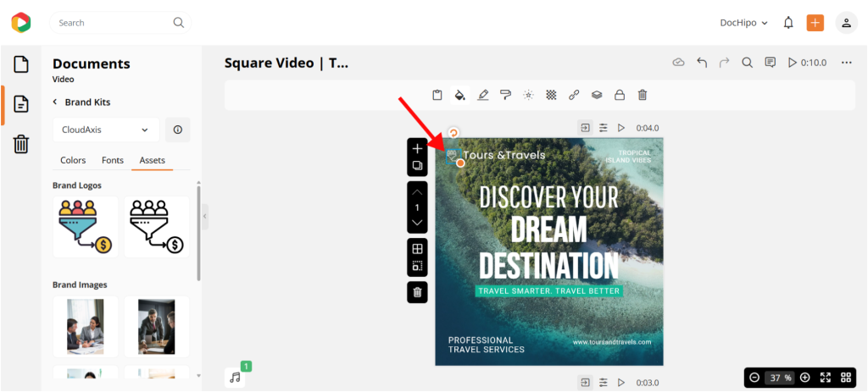Click the link chain icon
868x392 pixels.
click(x=574, y=95)
